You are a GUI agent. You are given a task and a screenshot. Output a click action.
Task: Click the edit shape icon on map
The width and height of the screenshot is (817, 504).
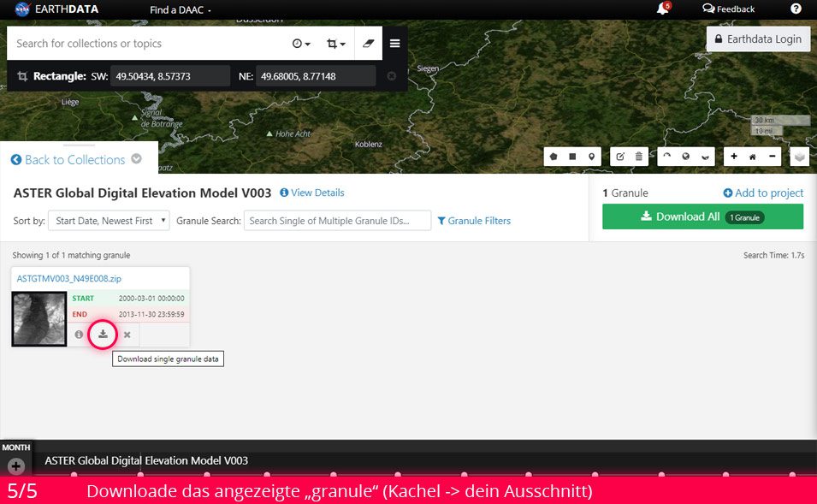click(620, 157)
